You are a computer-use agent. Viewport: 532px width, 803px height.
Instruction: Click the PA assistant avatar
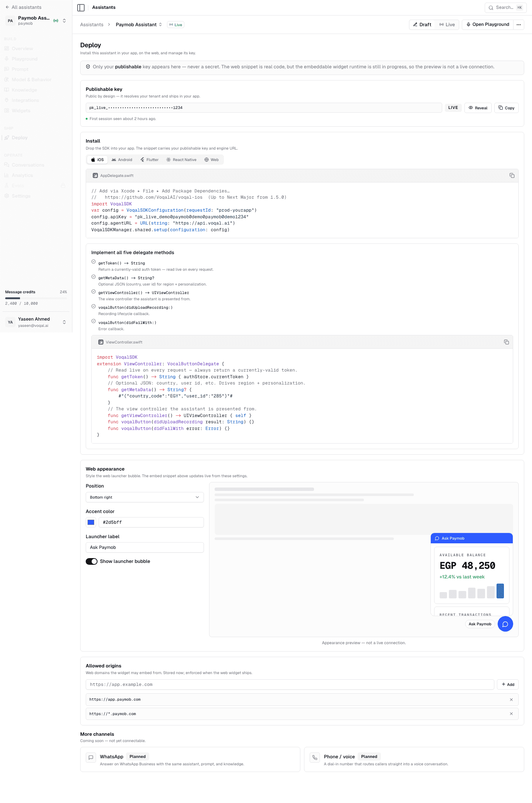(10, 21)
